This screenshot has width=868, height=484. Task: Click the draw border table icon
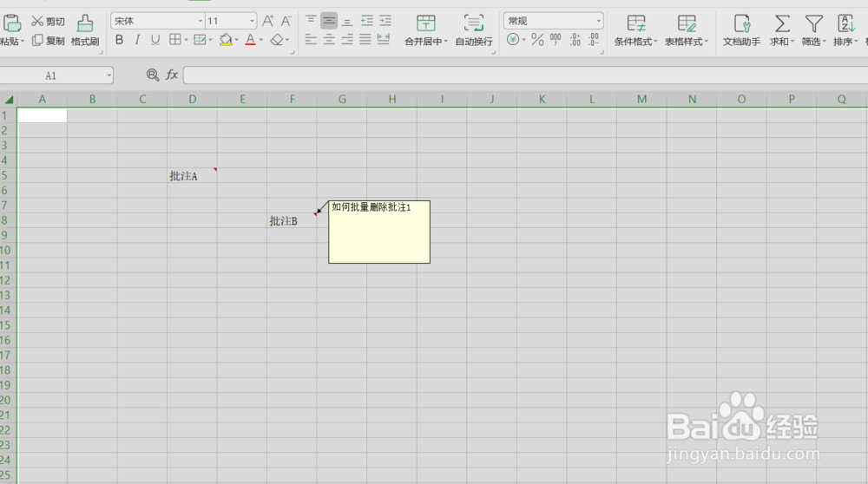tap(200, 39)
